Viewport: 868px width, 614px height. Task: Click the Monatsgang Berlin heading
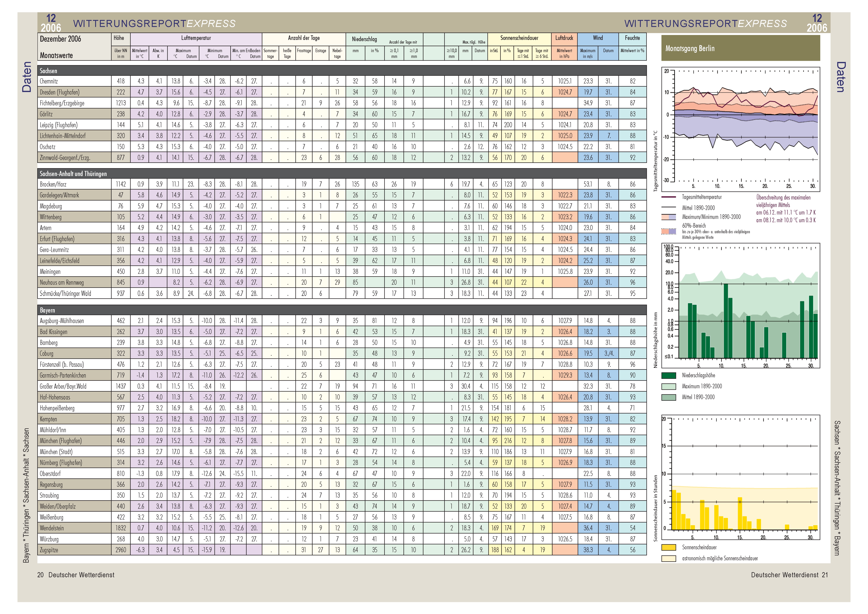click(x=690, y=48)
